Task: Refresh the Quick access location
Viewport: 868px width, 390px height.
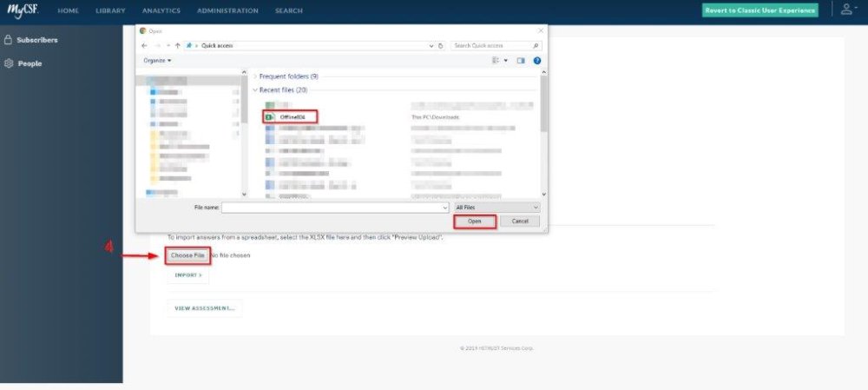Action: click(x=441, y=46)
